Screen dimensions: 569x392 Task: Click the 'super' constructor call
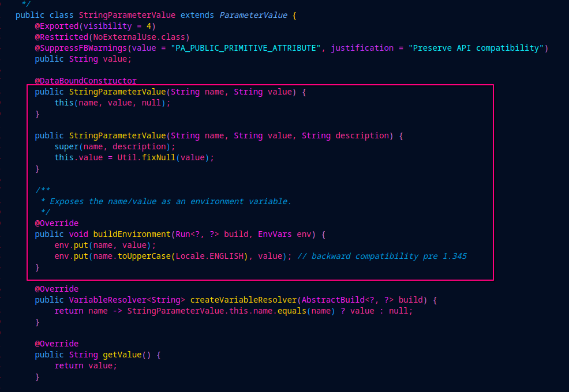pyautogui.click(x=66, y=146)
